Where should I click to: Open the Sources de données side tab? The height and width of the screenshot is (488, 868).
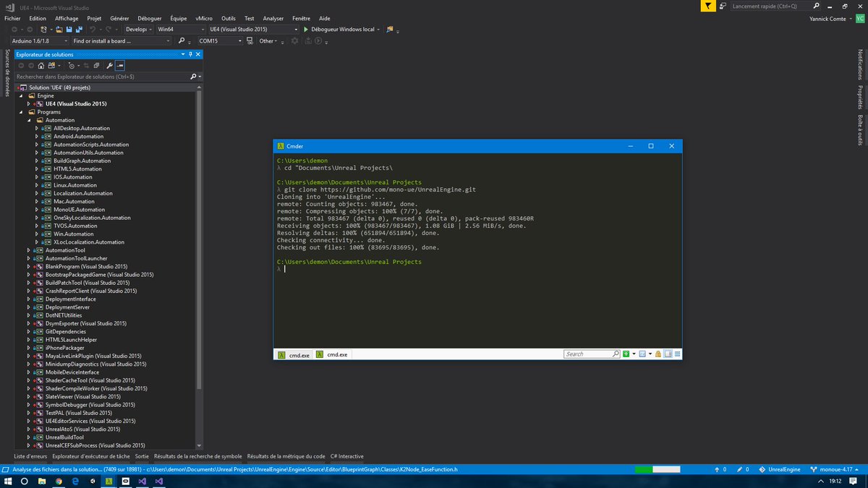click(8, 73)
